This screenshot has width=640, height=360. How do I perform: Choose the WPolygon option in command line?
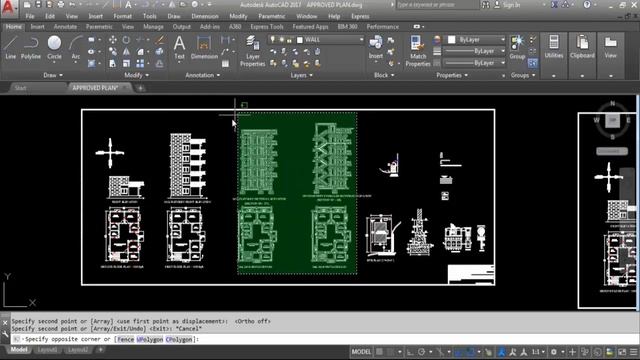click(150, 339)
